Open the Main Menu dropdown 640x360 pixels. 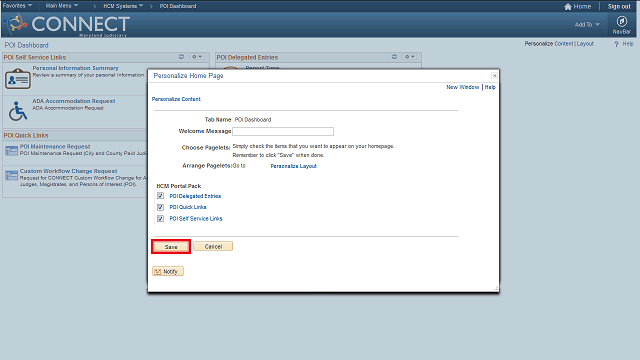point(62,6)
